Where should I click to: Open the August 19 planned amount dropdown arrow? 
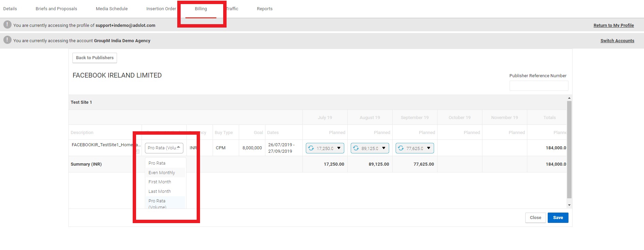click(x=384, y=148)
